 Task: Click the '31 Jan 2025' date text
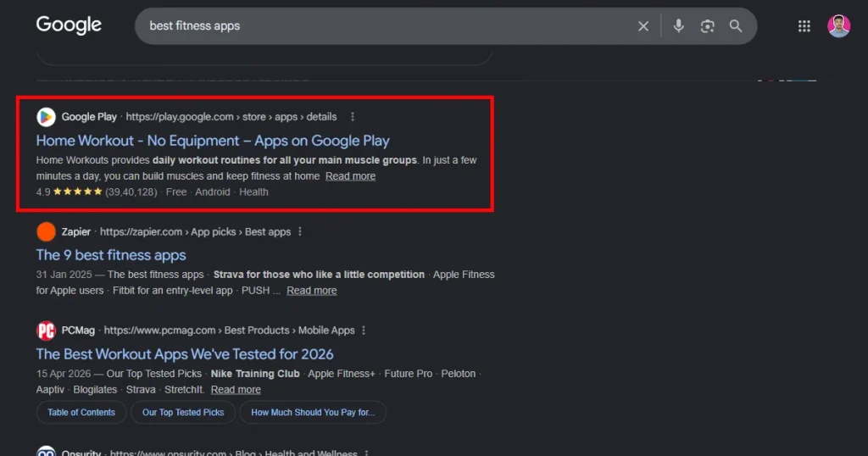[64, 275]
